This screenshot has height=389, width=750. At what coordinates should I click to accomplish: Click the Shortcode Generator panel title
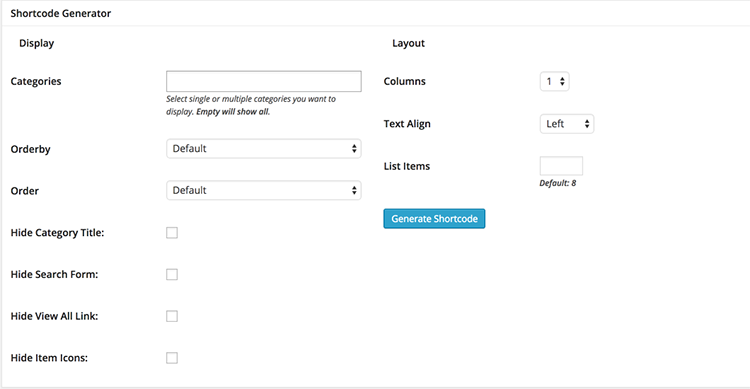tap(61, 13)
